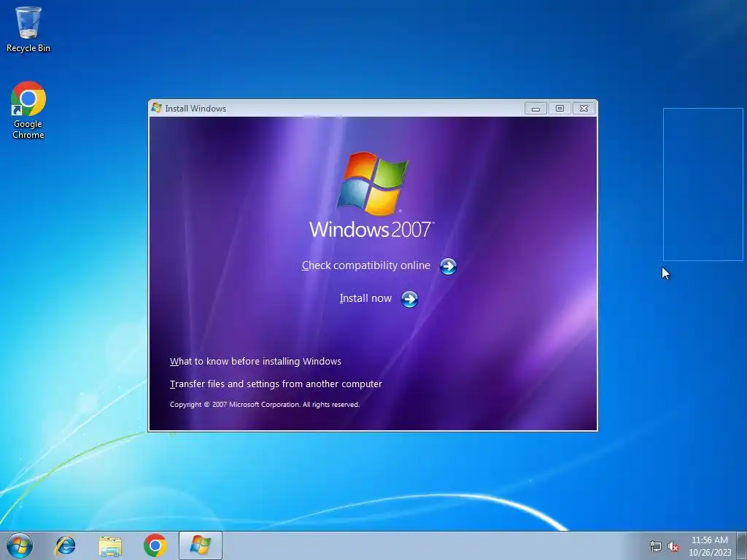Open the Recycle Bin desktop icon
Viewport: 747px width, 560px height.
click(x=28, y=29)
